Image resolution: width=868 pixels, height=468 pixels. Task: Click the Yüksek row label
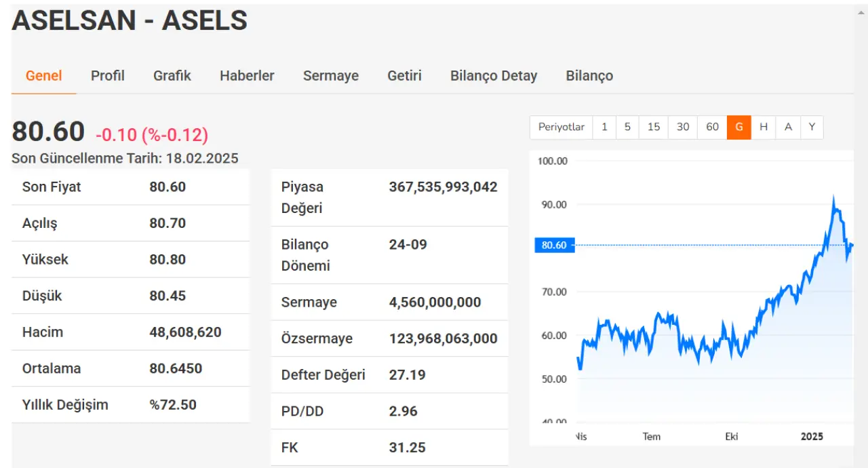45,259
